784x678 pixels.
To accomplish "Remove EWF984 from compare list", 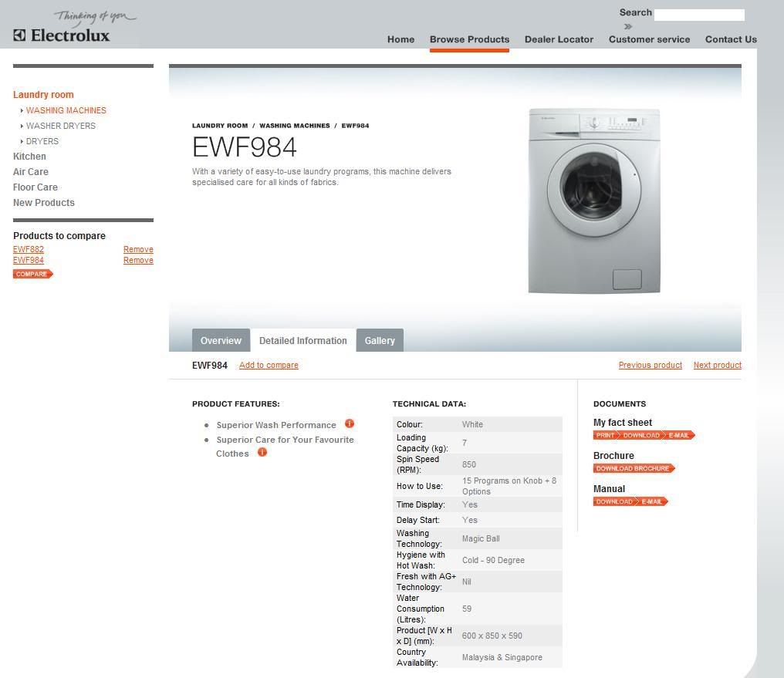I will point(138,260).
